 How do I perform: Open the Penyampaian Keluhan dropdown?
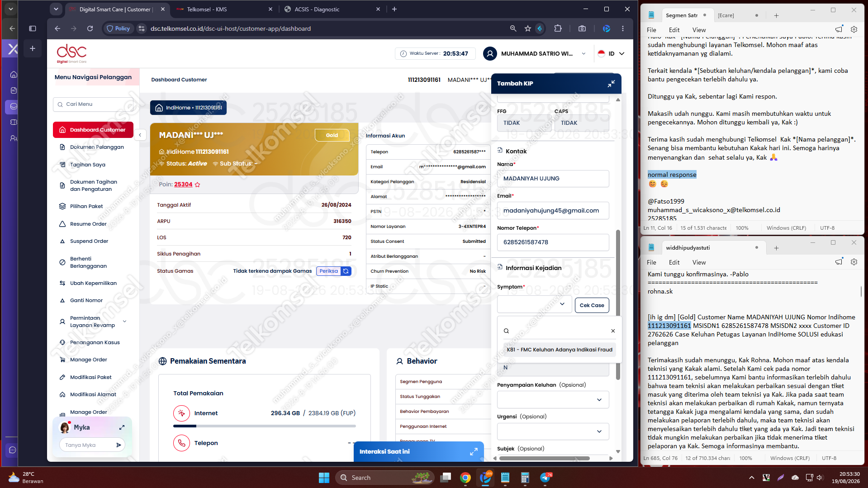tap(553, 400)
